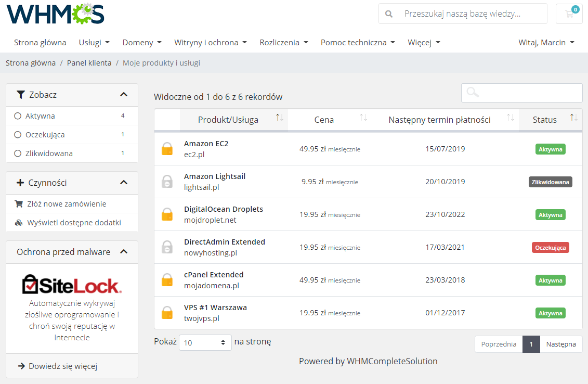Click the padlock icon next to Amazon EC2
This screenshot has height=384, width=588.
pos(167,149)
